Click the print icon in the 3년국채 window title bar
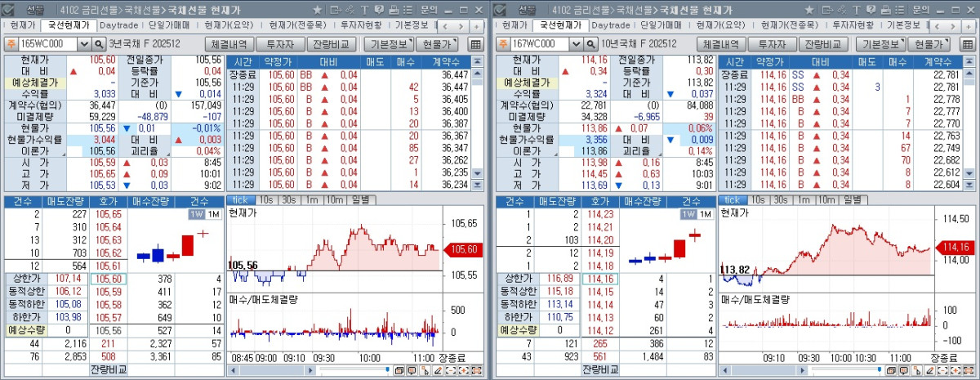The height and width of the screenshot is (380, 980). pos(394,10)
